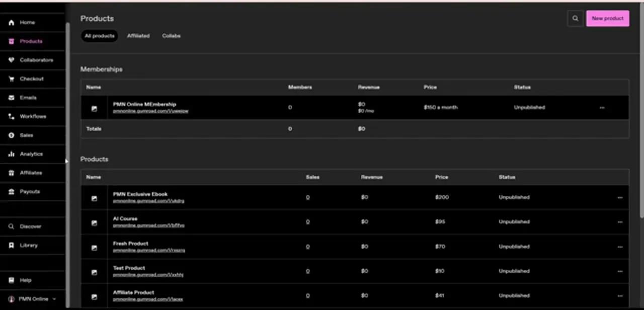The height and width of the screenshot is (310, 644).
Task: Switch to the Affiliated tab
Action: 138,36
